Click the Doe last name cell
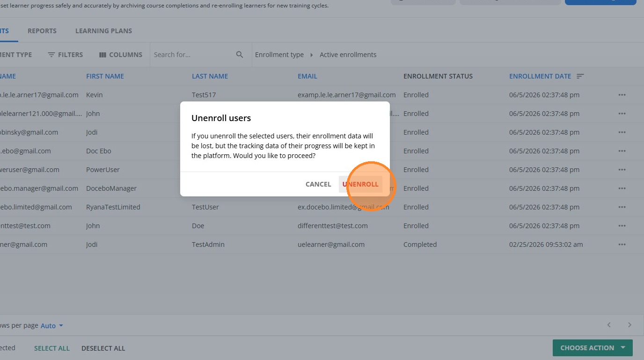This screenshot has width=644, height=360. coord(198,226)
